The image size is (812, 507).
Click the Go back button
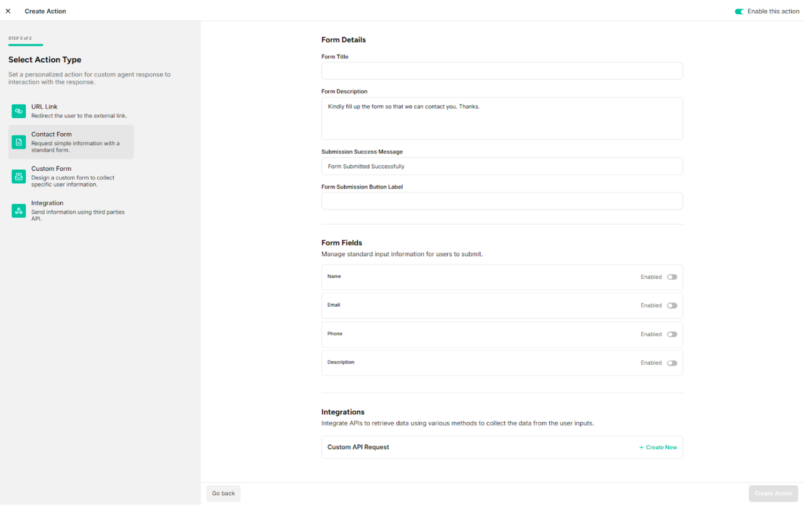tap(223, 494)
